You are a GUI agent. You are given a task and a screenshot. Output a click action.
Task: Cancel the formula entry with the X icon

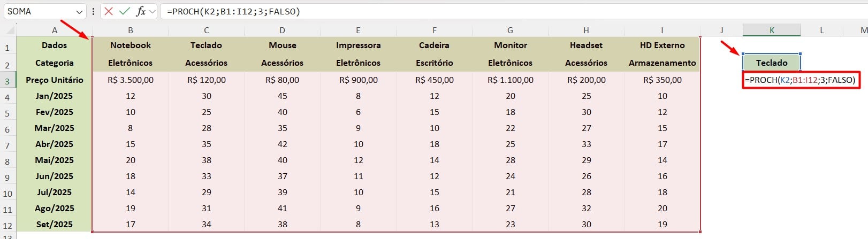click(x=109, y=11)
